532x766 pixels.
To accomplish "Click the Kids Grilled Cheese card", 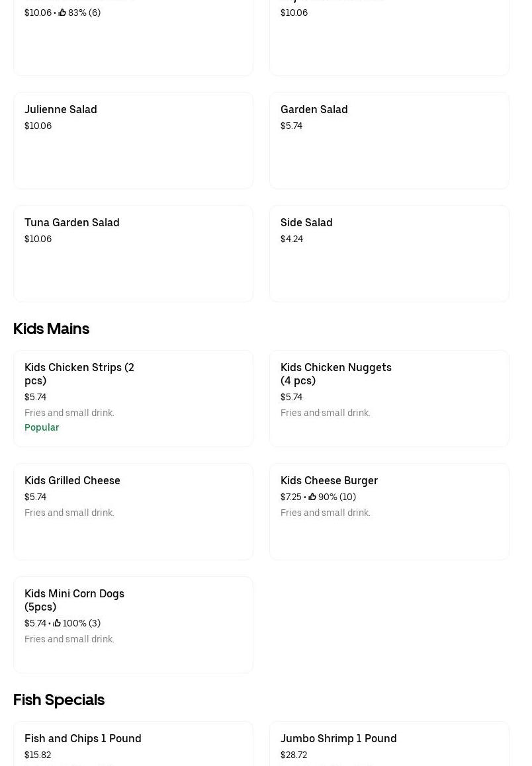I will (133, 511).
